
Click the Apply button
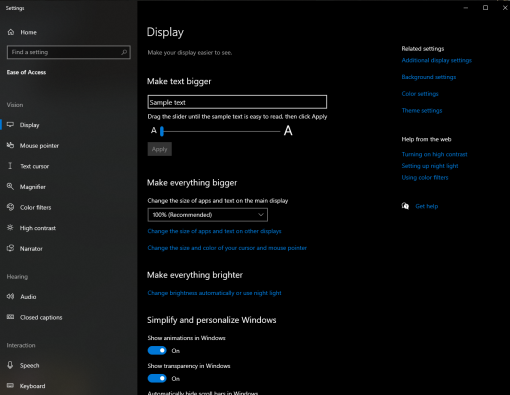tap(160, 149)
